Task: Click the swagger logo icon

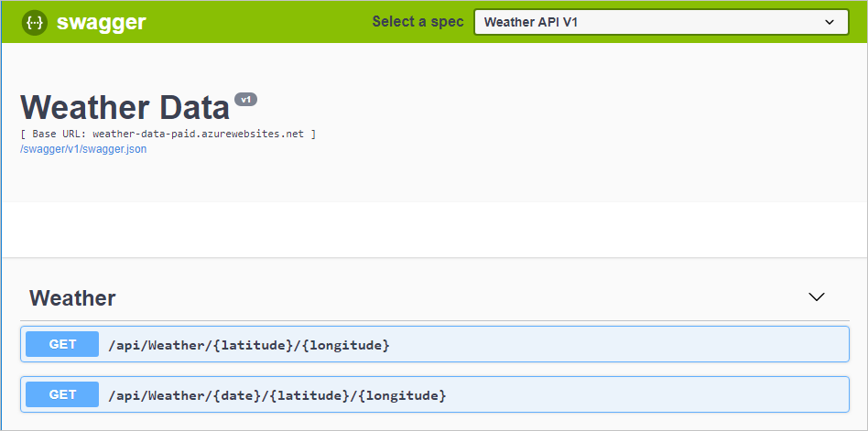Action: click(x=35, y=23)
